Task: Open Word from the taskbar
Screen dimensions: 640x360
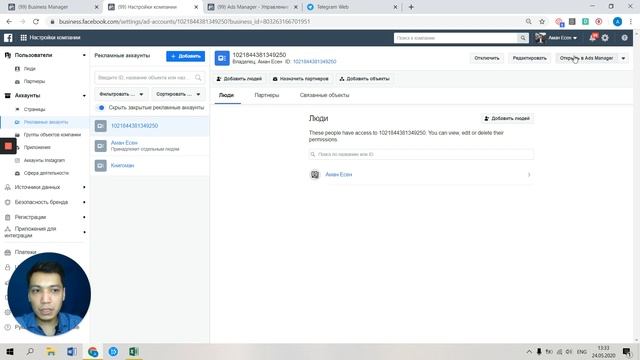Action: click(x=72, y=351)
